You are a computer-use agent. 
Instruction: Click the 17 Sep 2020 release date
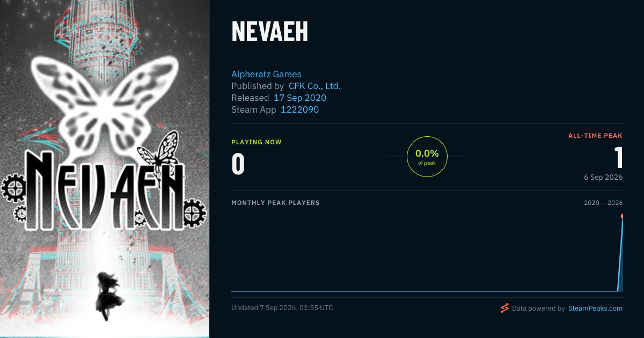pos(300,98)
